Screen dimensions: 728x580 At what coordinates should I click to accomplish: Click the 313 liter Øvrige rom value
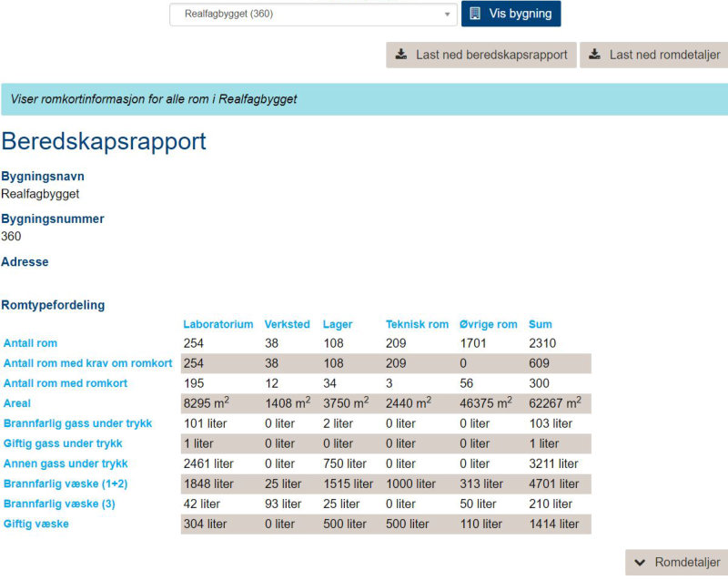(481, 483)
